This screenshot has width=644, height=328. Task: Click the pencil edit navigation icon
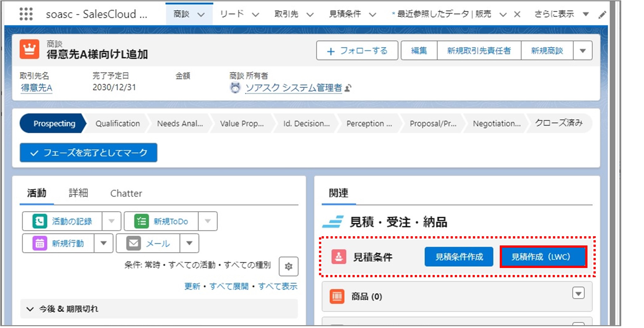(x=602, y=15)
